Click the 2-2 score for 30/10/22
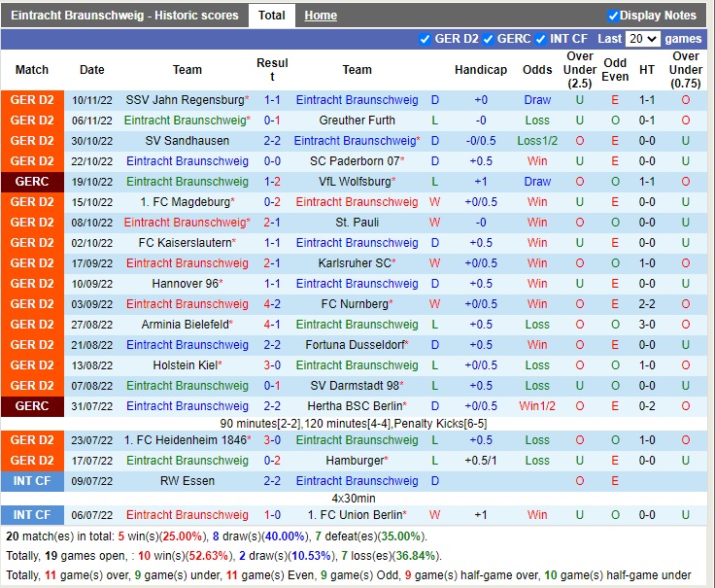 (x=272, y=141)
